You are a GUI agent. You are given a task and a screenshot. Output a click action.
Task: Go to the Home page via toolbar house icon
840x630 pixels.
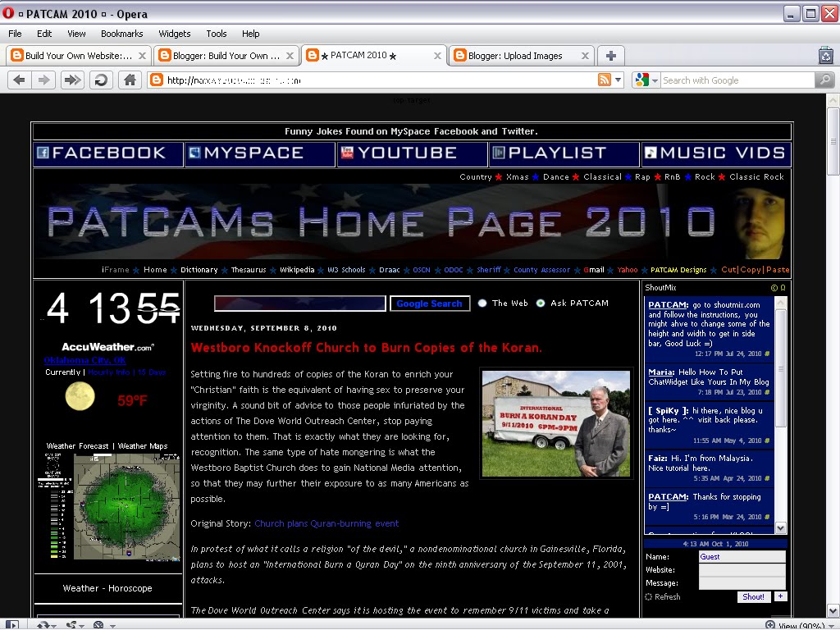(130, 80)
